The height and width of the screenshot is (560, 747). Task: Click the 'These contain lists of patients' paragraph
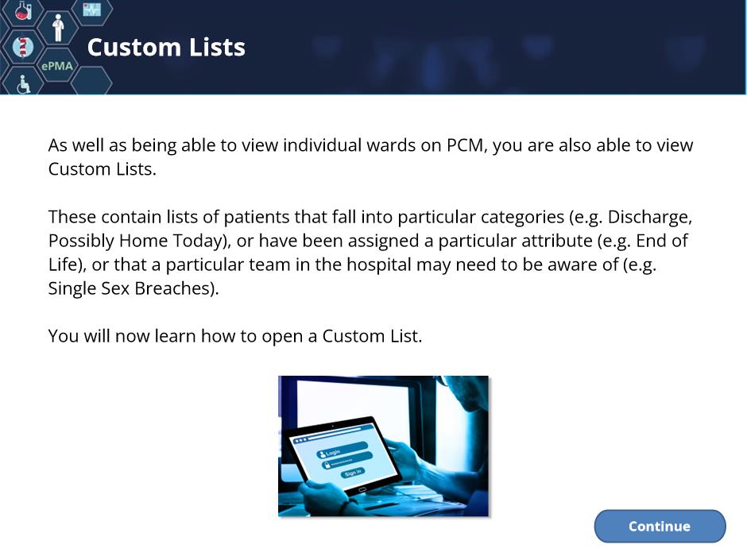coord(370,253)
